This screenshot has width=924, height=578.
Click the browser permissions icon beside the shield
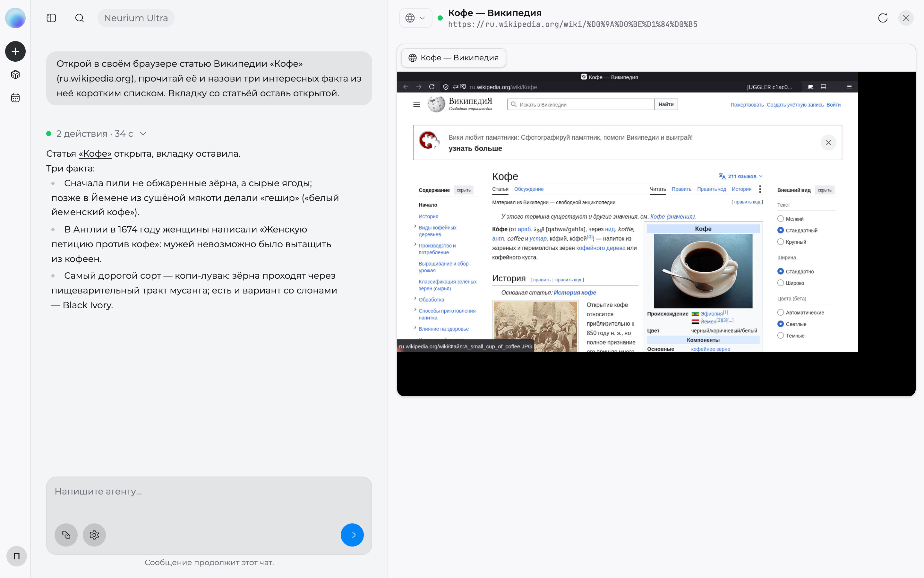456,87
